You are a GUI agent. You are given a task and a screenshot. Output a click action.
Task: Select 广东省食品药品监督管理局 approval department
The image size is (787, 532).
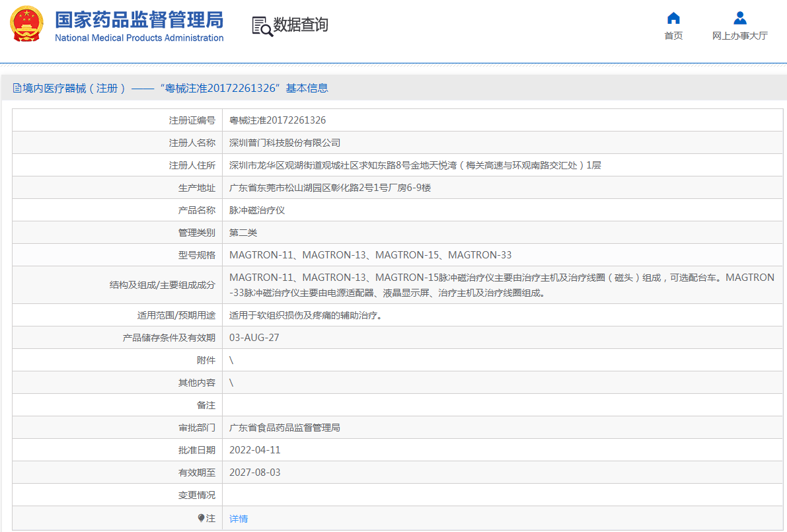(x=285, y=428)
